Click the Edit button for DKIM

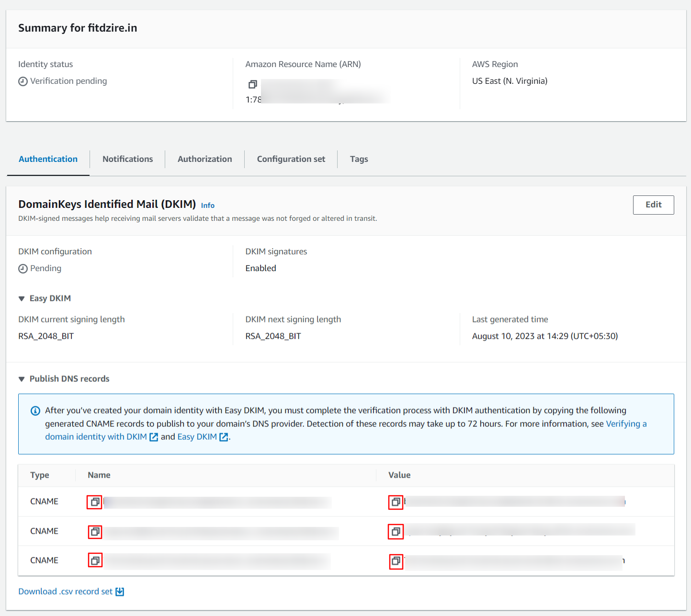tap(653, 205)
